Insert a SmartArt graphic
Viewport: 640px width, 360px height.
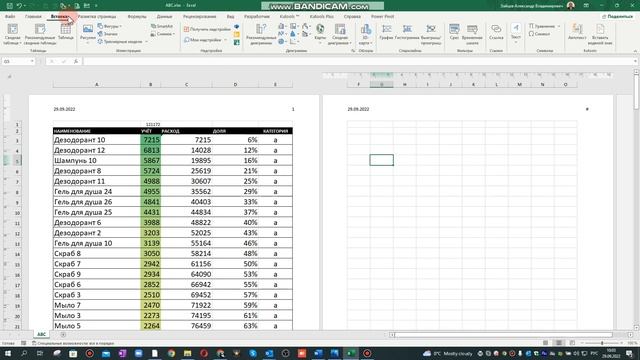(x=162, y=26)
